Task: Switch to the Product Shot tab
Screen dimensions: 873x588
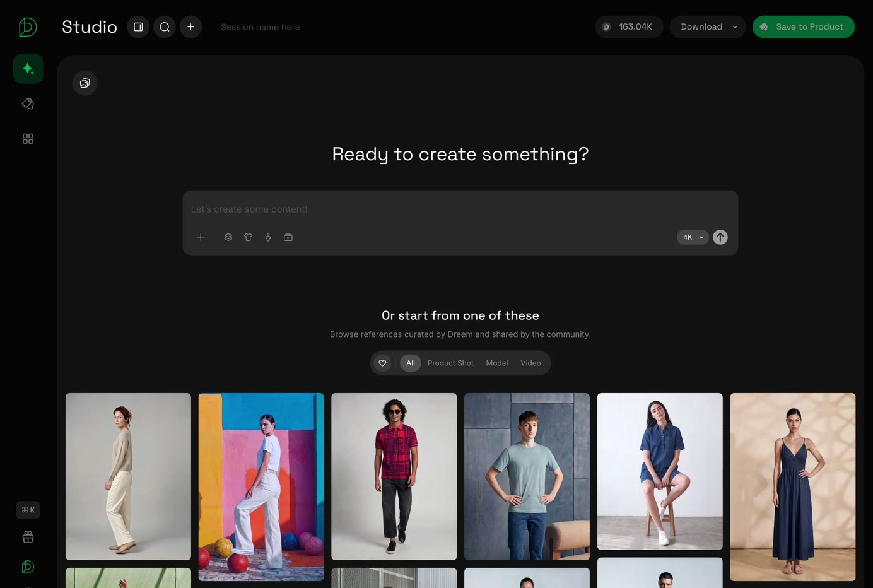Action: pyautogui.click(x=450, y=363)
